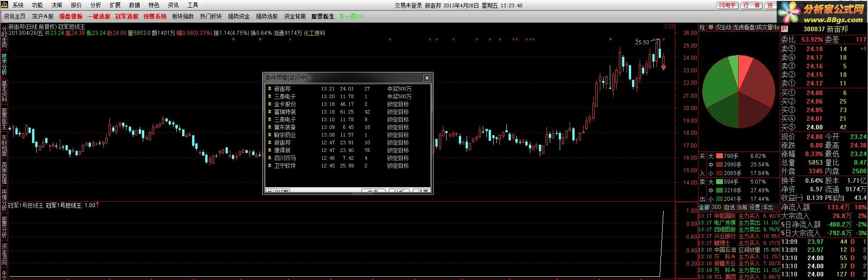Select 强势资金 toolbar item

[x=239, y=16]
